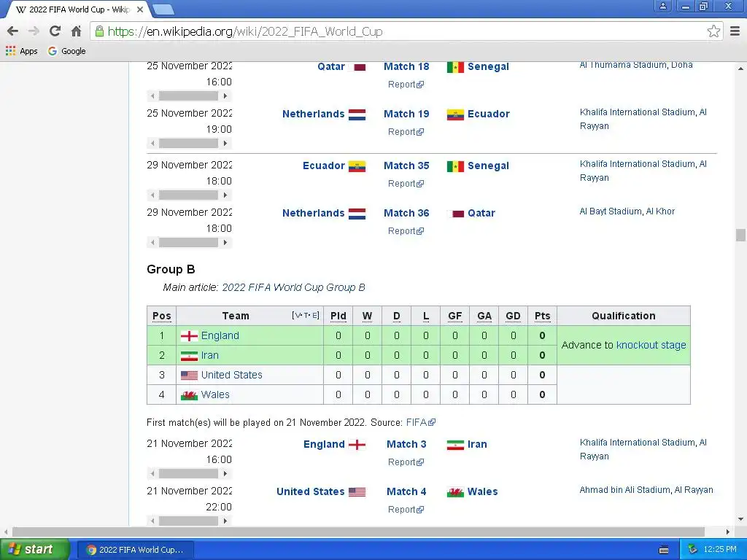Click the 12:25 PM taskbar clock
This screenshot has width=747, height=560.
[720, 550]
